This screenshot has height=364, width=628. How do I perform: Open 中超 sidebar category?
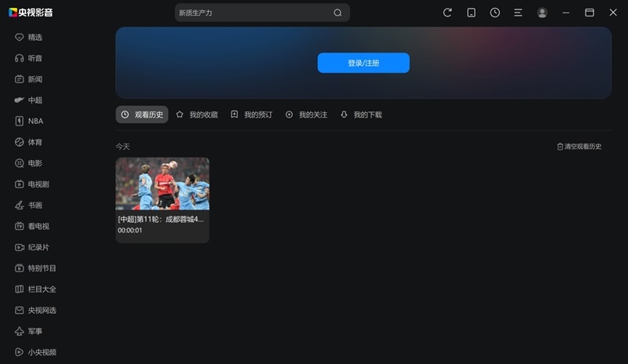point(35,100)
